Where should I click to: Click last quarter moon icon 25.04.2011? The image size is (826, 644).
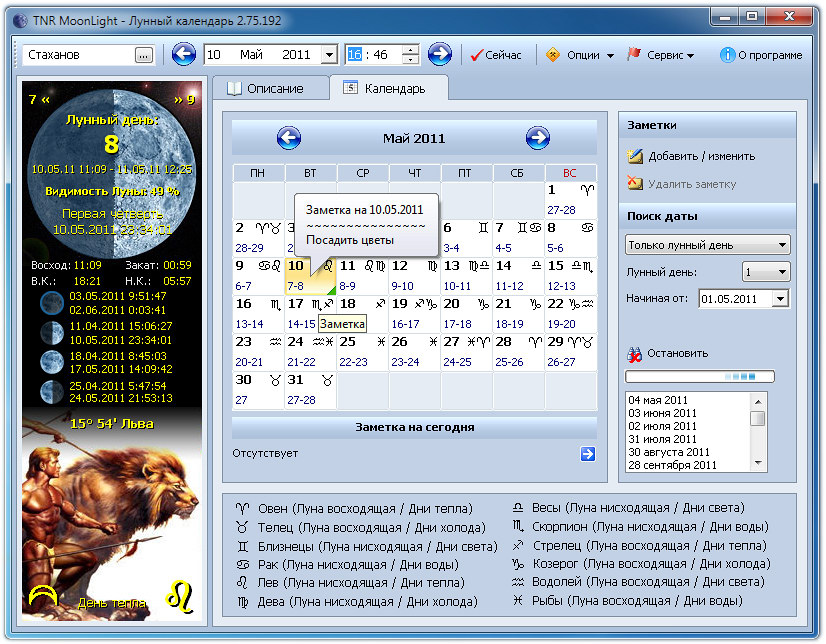pos(52,392)
